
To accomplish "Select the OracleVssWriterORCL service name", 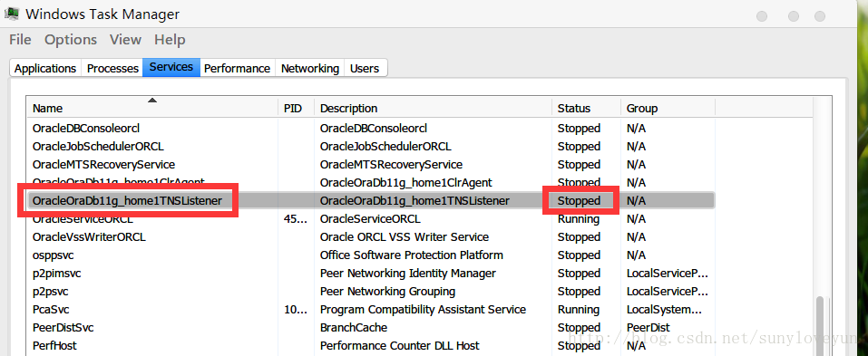I will (x=89, y=237).
